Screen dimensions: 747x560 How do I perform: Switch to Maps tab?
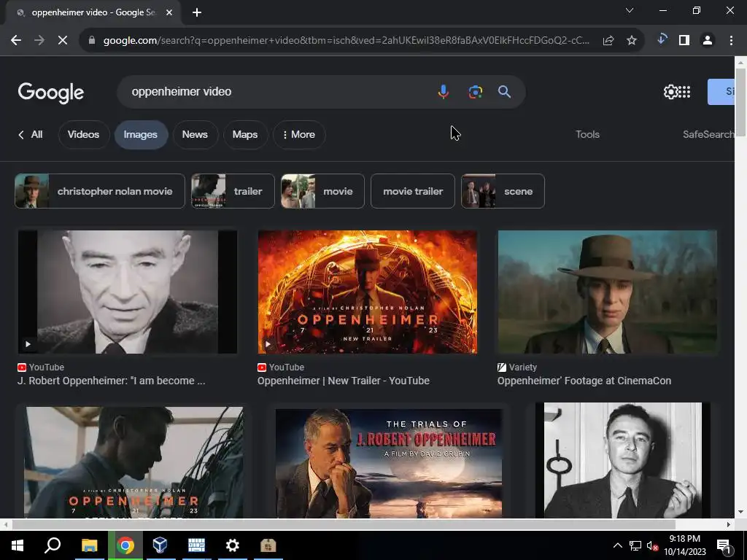[245, 134]
